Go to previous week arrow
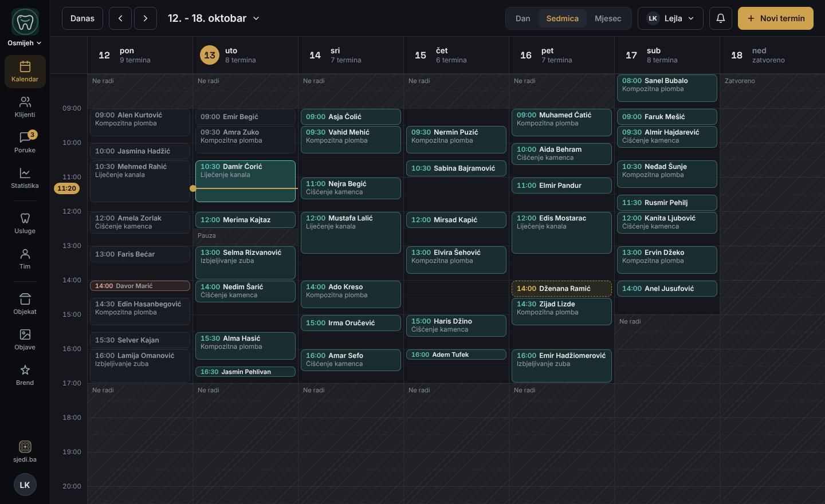 (x=120, y=18)
